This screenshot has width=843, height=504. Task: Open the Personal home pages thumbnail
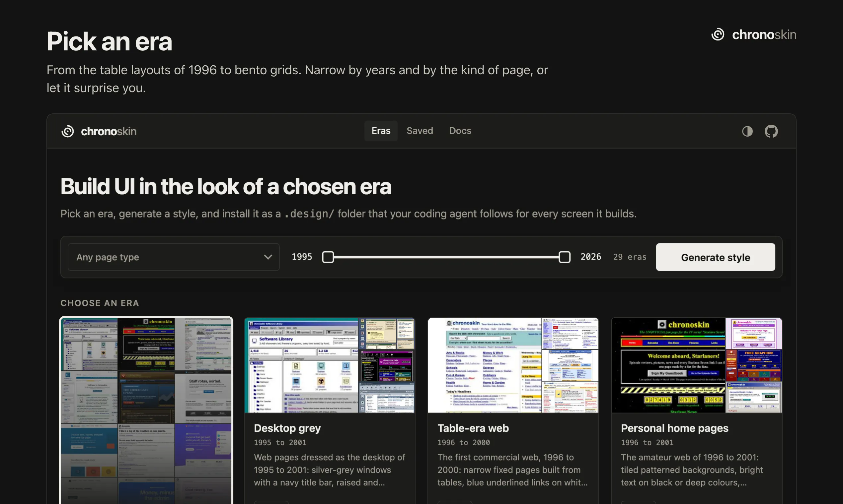tap(697, 365)
